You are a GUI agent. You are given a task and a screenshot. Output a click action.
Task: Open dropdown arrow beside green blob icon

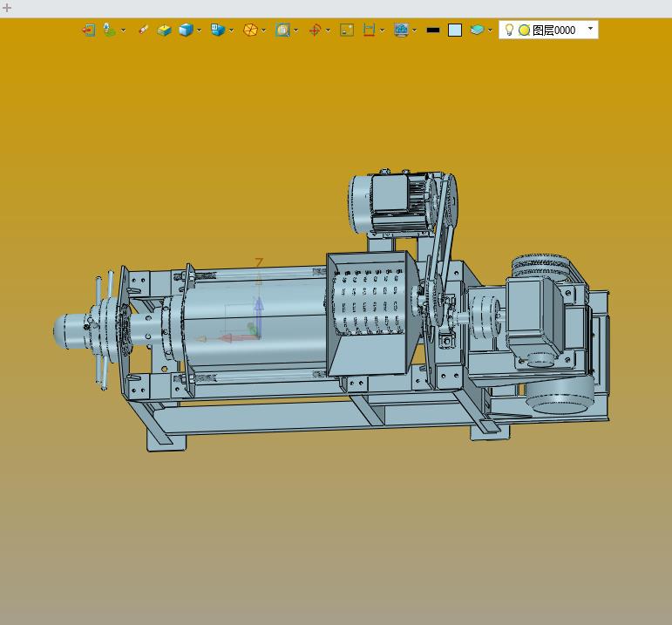[124, 31]
